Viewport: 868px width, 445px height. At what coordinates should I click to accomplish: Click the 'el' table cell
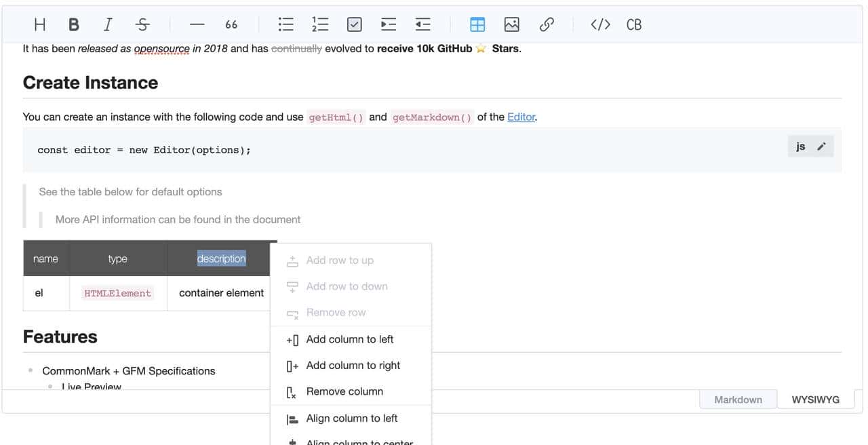(46, 293)
